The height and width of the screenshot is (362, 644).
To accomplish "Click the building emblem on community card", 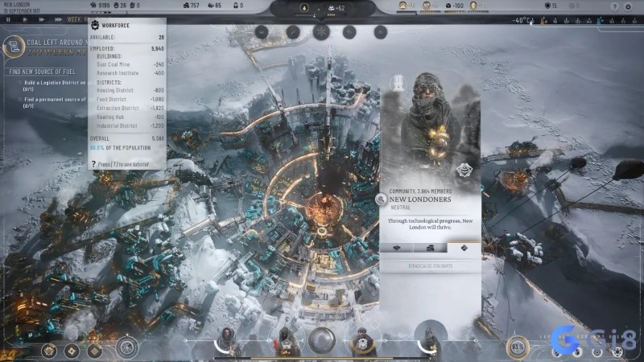I will click(397, 82).
